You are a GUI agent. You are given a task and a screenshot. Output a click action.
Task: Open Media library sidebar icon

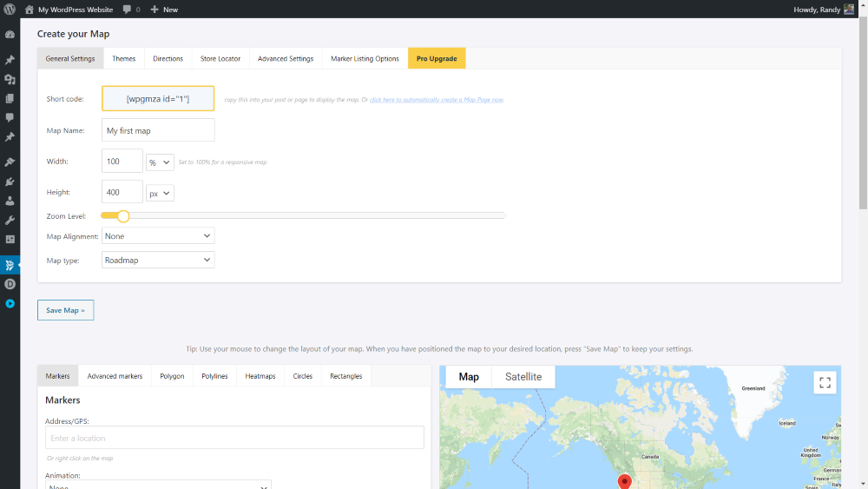[x=10, y=79]
